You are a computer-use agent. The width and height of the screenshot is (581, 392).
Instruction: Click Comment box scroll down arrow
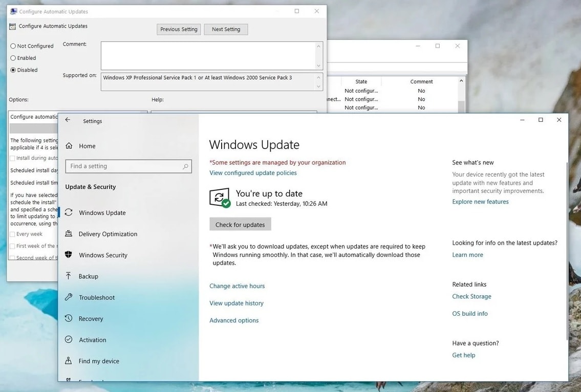(319, 66)
